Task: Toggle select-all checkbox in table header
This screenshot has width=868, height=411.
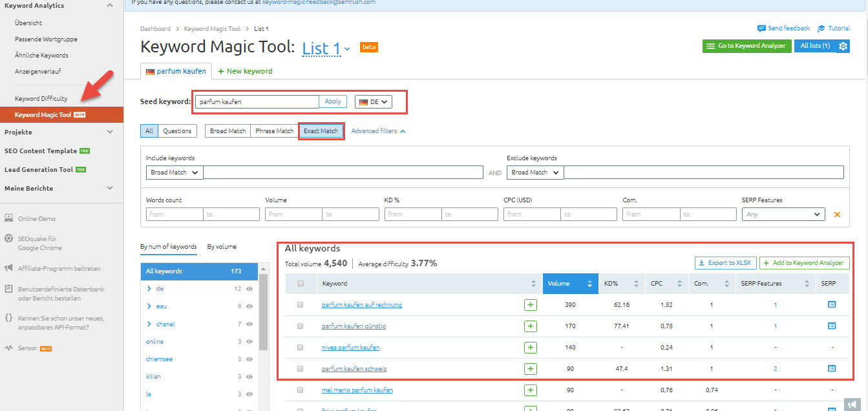Action: [300, 284]
